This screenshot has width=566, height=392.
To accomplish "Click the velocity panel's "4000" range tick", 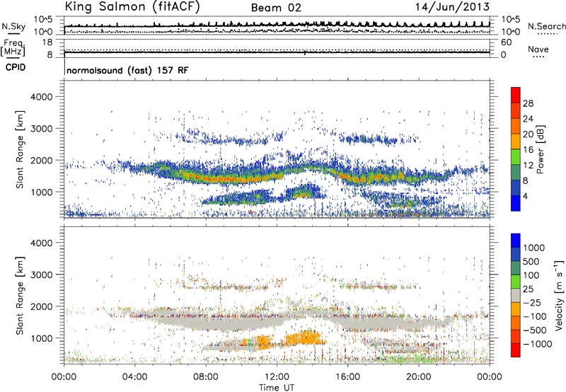I will pyautogui.click(x=41, y=243).
